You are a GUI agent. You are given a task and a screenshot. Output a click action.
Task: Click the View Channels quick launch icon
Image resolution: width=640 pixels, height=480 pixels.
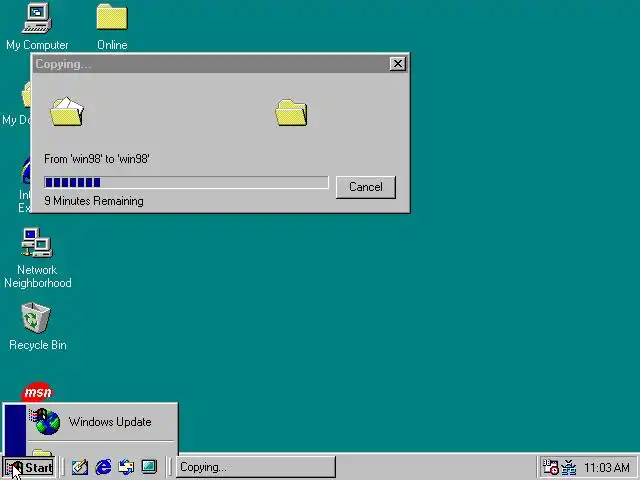click(149, 467)
